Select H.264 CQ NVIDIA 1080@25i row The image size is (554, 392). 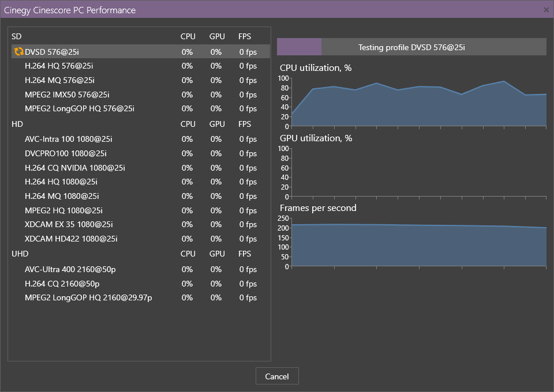coord(141,168)
